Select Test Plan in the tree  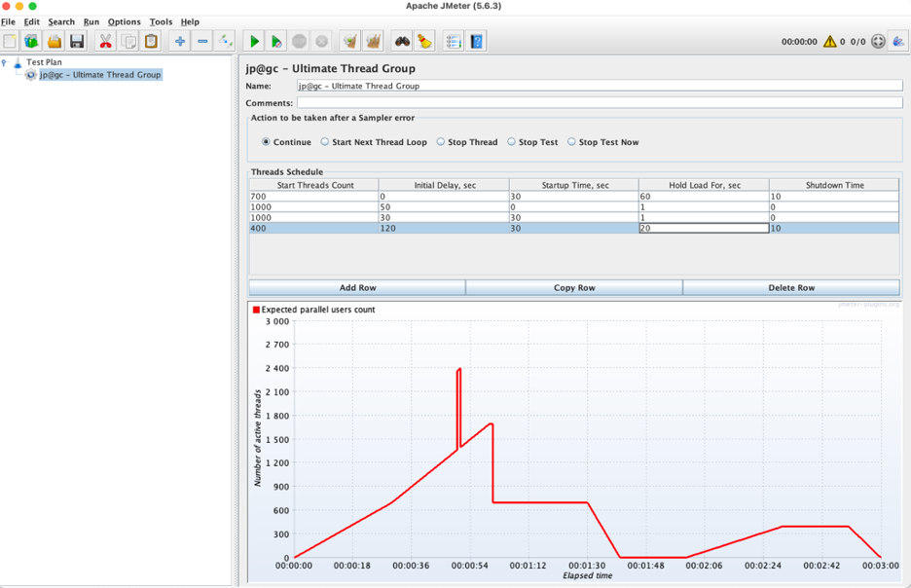[x=44, y=62]
